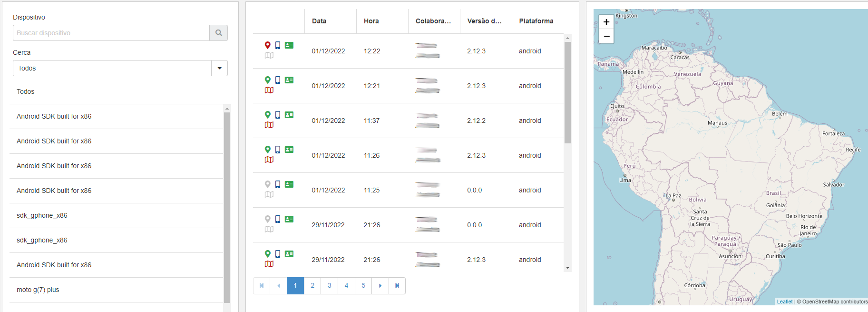Go to page 5 of results

pyautogui.click(x=363, y=286)
